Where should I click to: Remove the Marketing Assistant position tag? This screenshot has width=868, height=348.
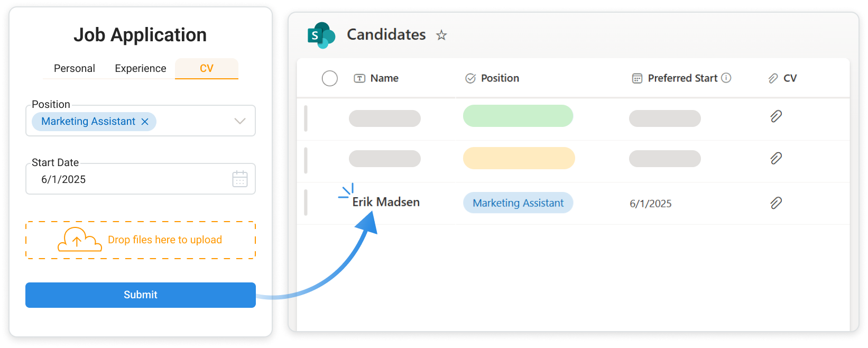(145, 122)
